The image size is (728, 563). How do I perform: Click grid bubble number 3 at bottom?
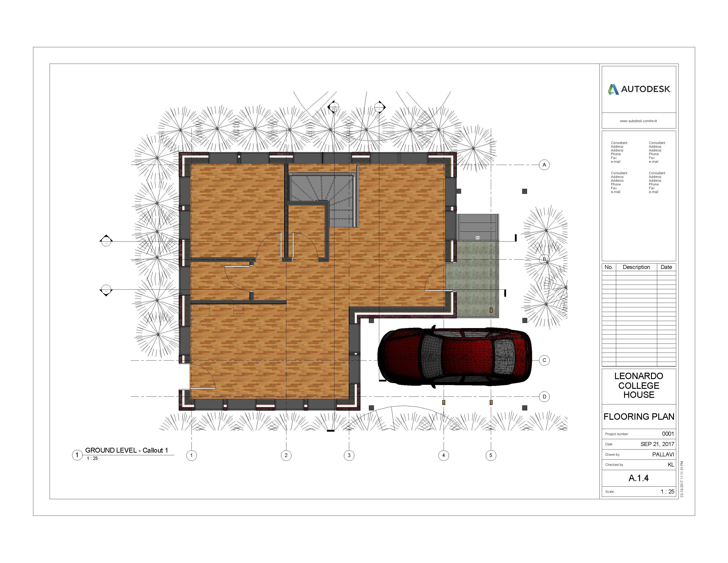[x=349, y=455]
